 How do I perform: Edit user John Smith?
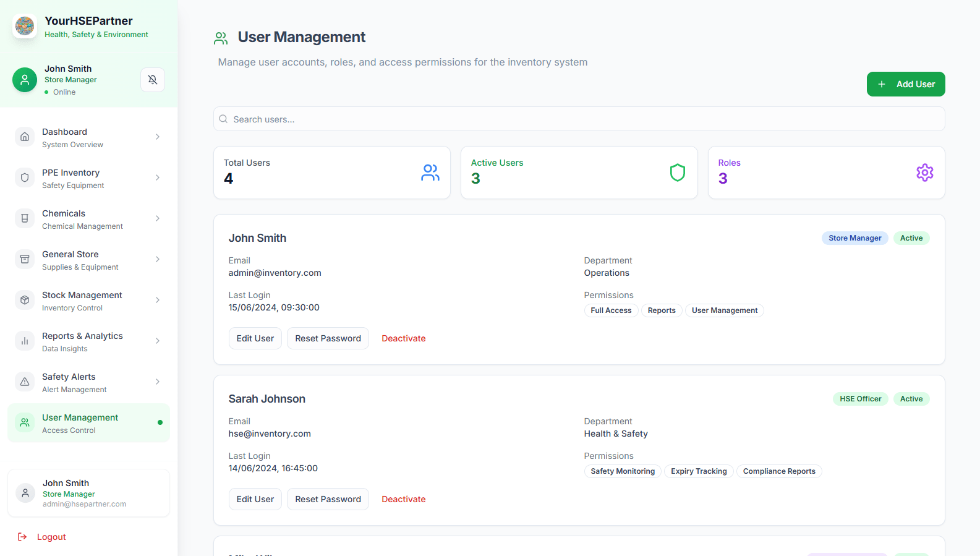(255, 338)
